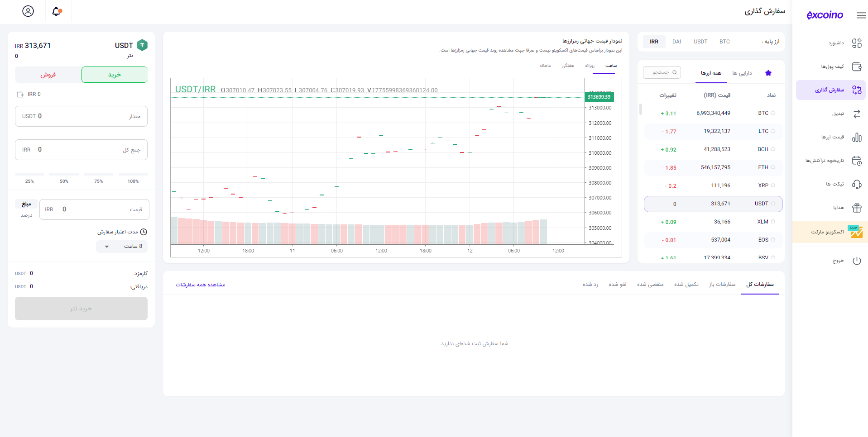This screenshot has width=868, height=437.
Task: Favorite BTC with its star
Action: 773,113
